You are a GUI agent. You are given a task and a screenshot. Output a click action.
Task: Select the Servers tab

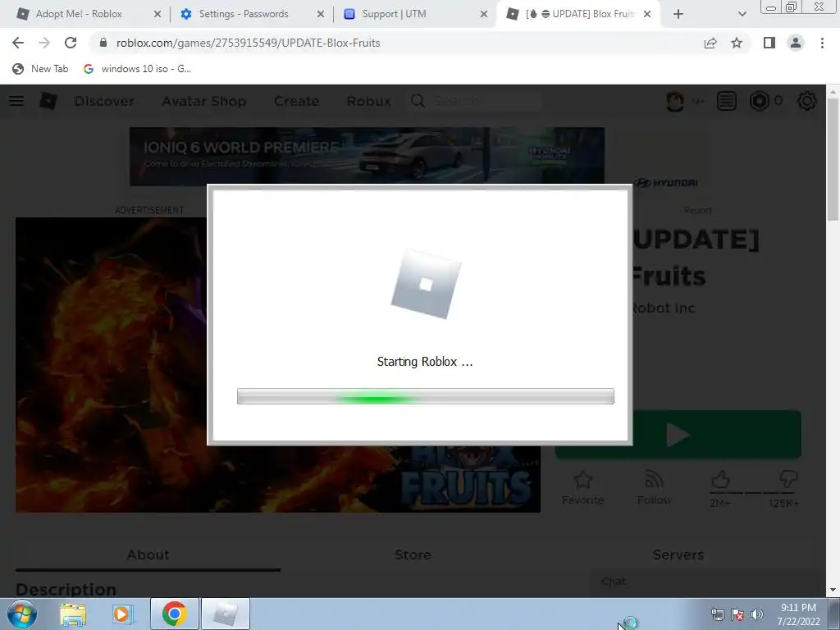[678, 555]
